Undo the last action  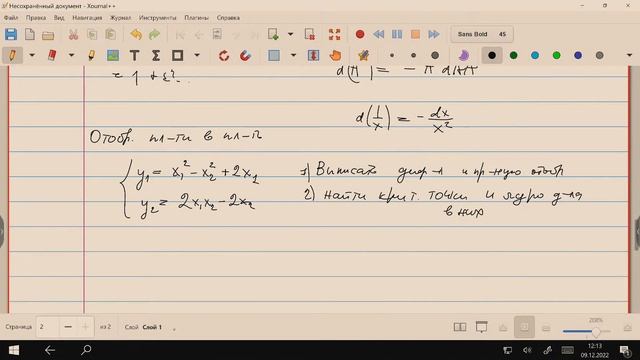click(136, 34)
